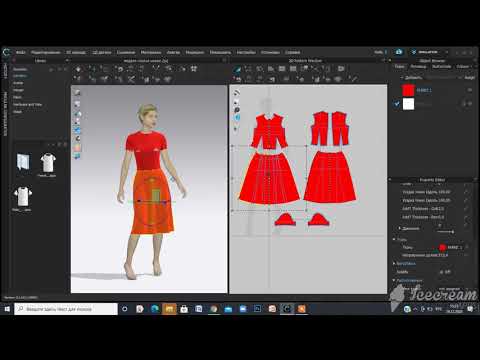Open the Файл menu
The width and height of the screenshot is (480, 360).
(x=21, y=52)
